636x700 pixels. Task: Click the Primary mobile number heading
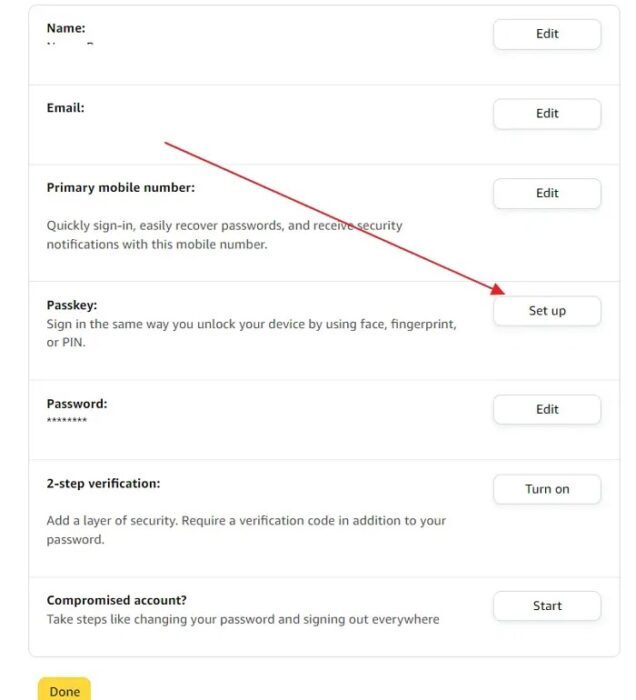click(x=120, y=188)
